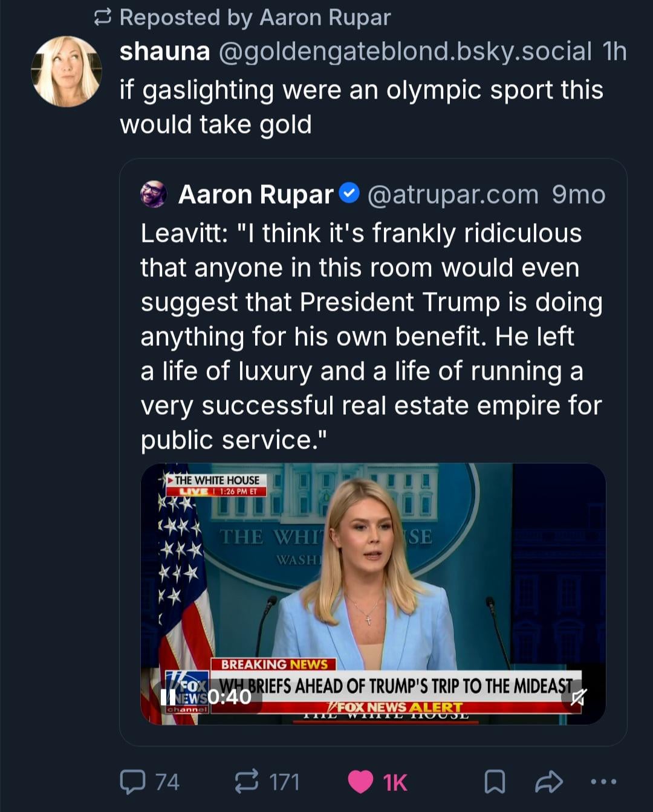Open the reply comment icon
Image resolution: width=653 pixels, height=812 pixels.
click(133, 782)
